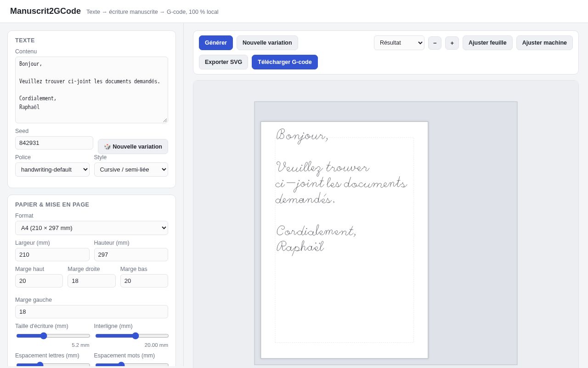Click the Largeur (mm) field
This screenshot has height=368, width=588.
point(52,254)
